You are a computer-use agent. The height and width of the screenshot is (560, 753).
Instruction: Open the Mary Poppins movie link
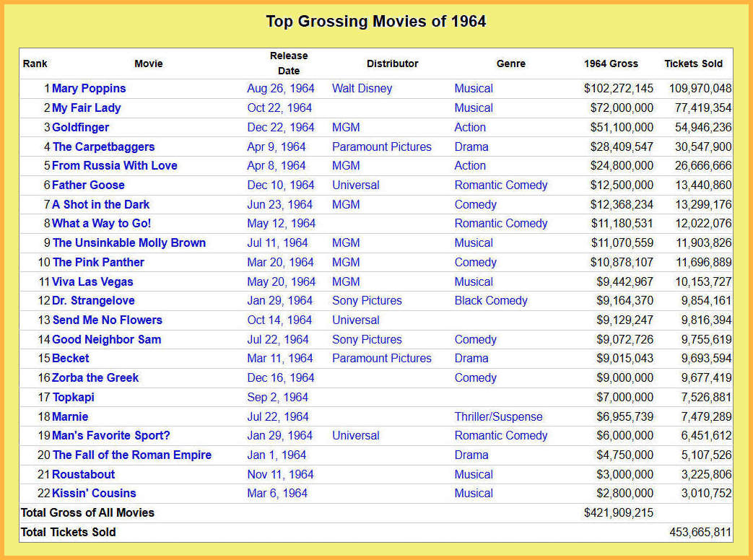(x=89, y=88)
